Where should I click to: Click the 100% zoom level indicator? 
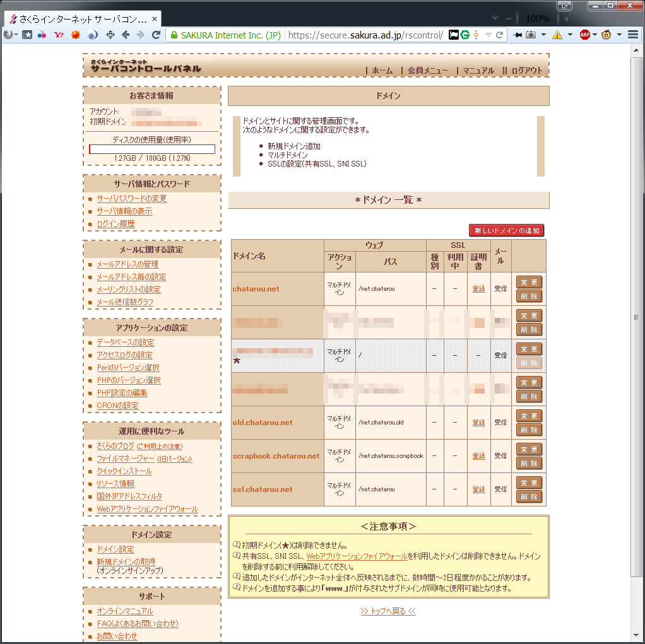538,18
